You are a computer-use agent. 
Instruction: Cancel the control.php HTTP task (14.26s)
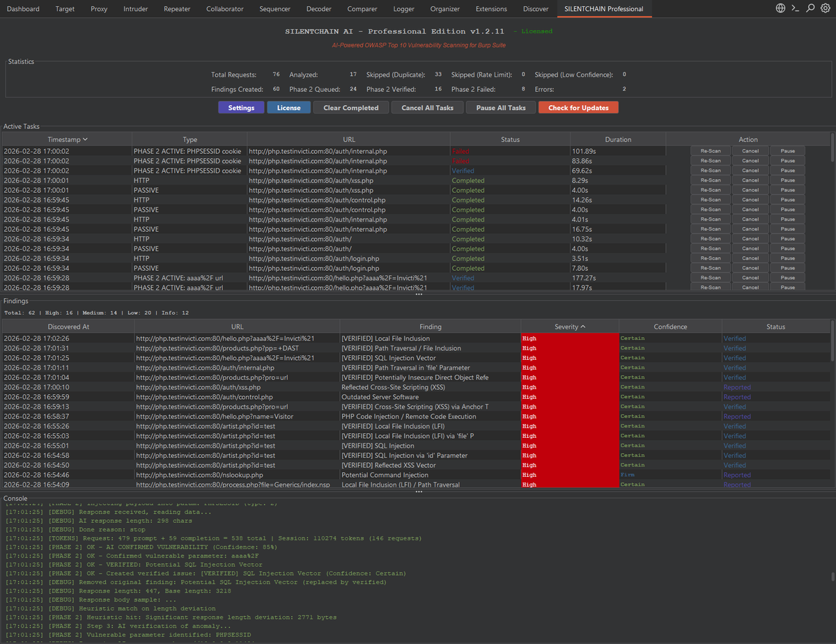pos(750,200)
